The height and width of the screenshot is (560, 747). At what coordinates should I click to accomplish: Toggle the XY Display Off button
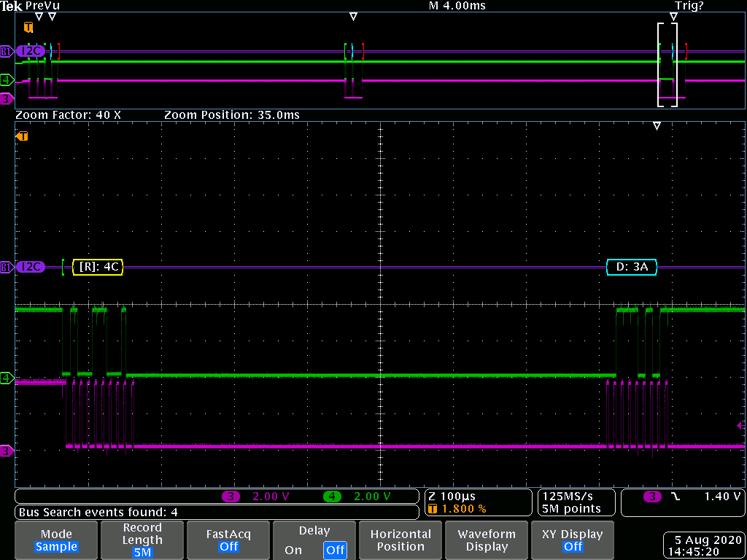(572, 540)
